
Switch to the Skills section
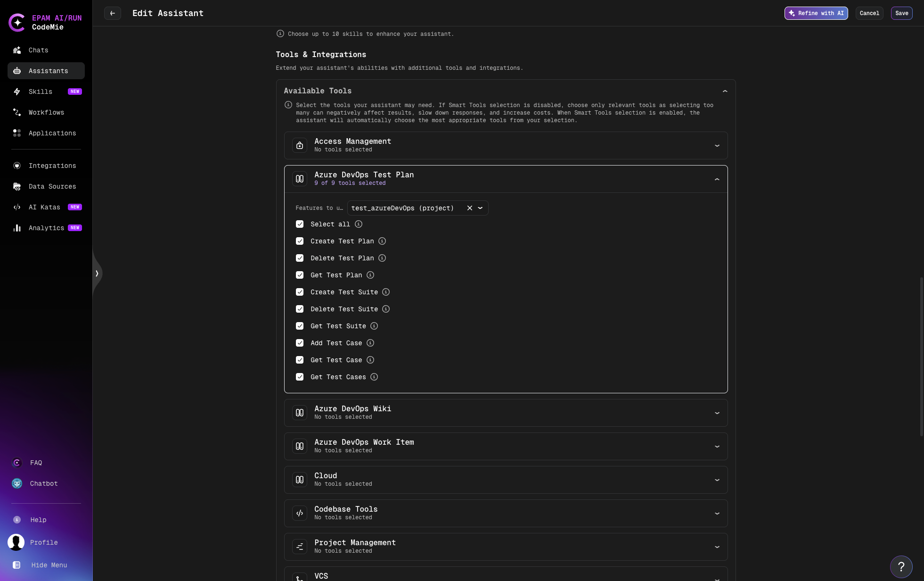[x=41, y=91]
